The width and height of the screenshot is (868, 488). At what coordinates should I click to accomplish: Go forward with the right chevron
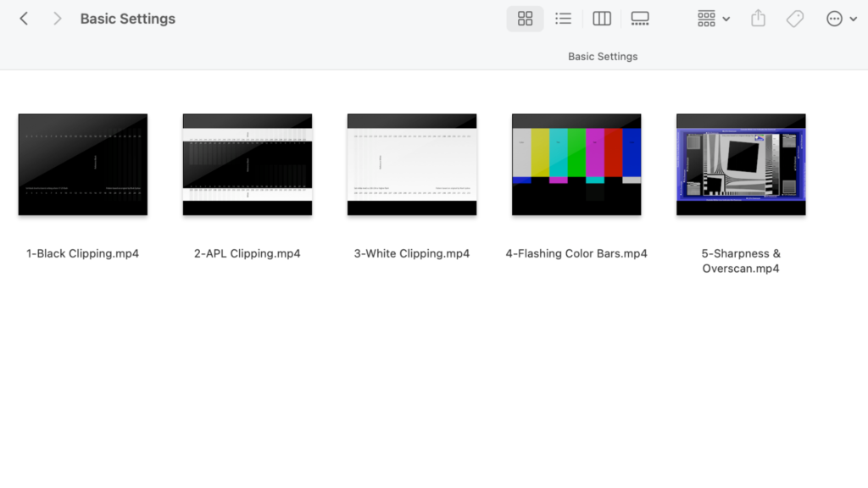point(57,19)
